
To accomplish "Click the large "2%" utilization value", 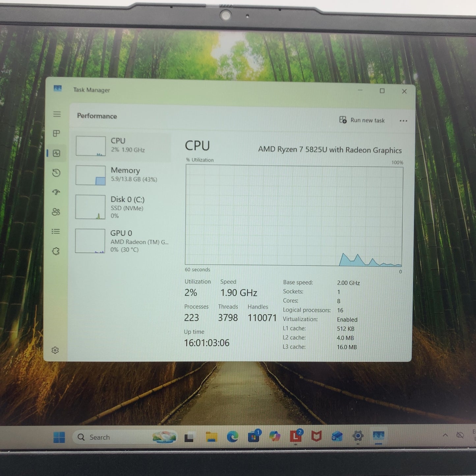I will click(x=191, y=293).
